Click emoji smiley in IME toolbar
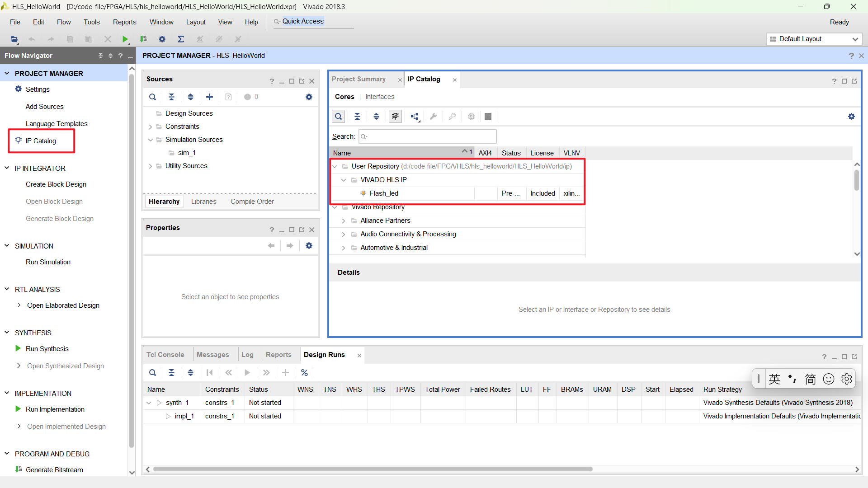The image size is (868, 488). click(829, 379)
